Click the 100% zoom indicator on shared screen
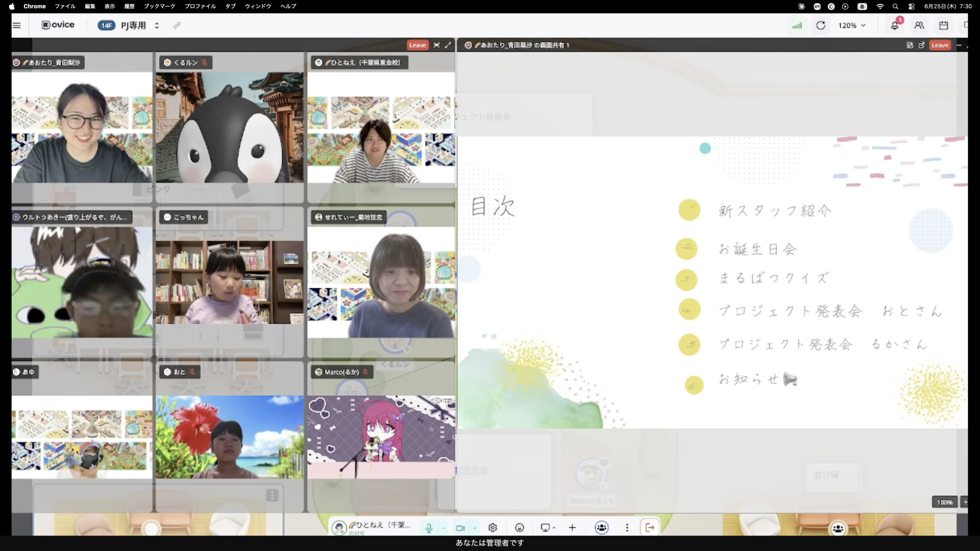 (944, 502)
